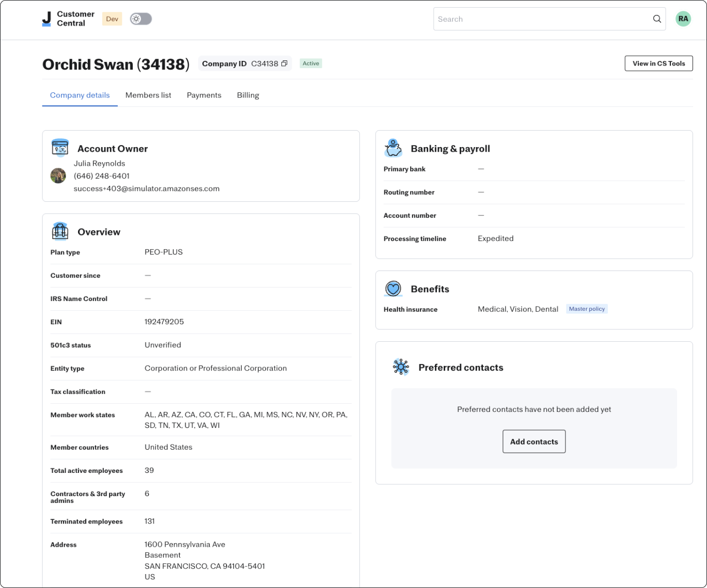The width and height of the screenshot is (707, 588).
Task: Click the 'Preferred contacts have not been added yet' message
Action: pos(534,409)
